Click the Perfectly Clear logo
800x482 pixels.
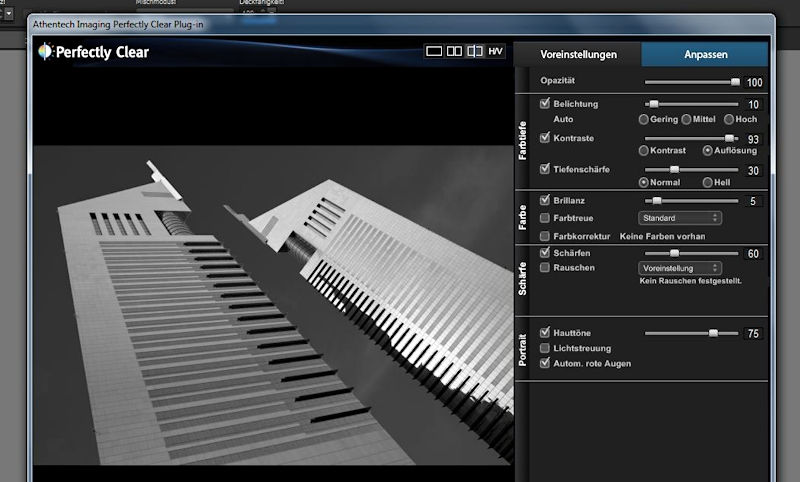tap(93, 51)
